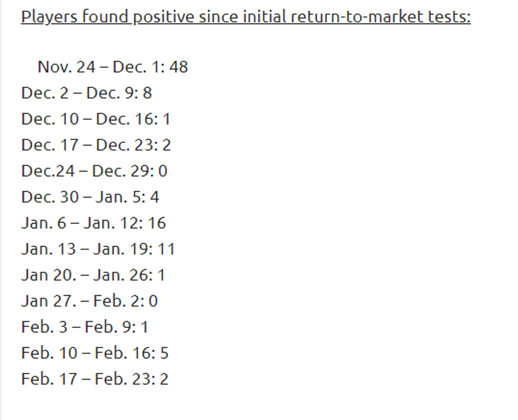The height and width of the screenshot is (420, 518).
Task: Click the 'Nov. 24 – Dec. 1: 48' line
Action: [x=113, y=67]
